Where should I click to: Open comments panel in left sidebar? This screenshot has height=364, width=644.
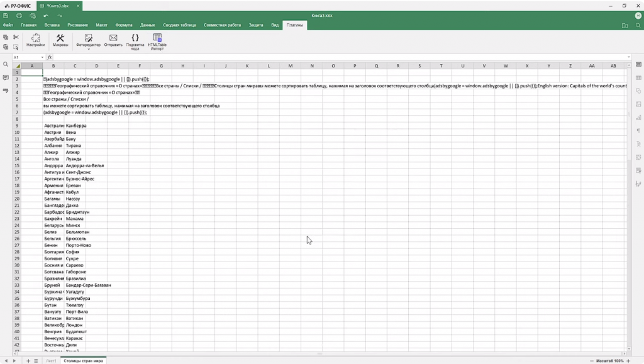[6, 77]
